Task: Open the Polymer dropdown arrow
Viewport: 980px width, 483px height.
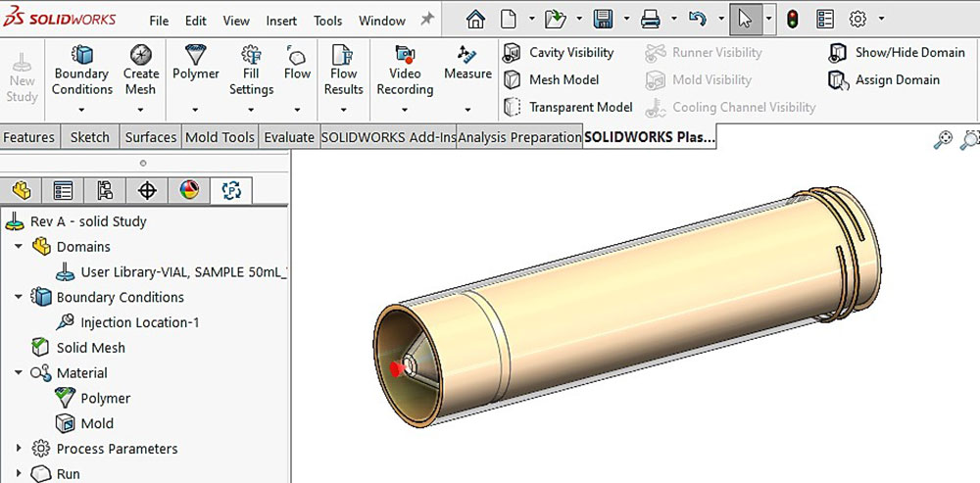Action: click(x=196, y=110)
